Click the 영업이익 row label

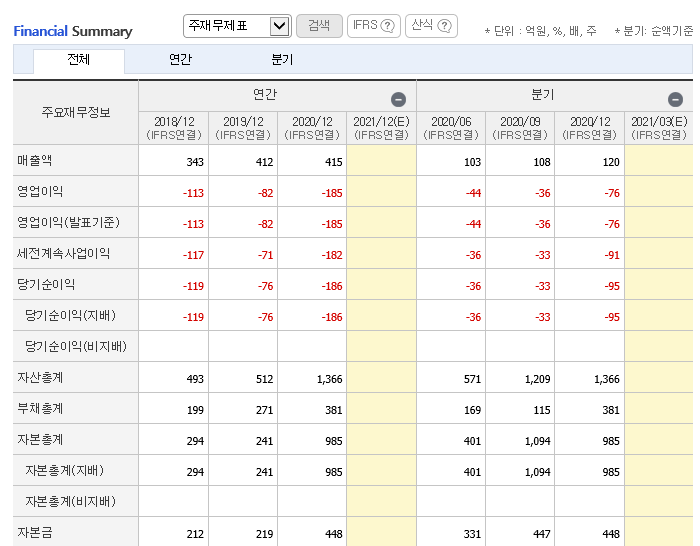[x=40, y=192]
